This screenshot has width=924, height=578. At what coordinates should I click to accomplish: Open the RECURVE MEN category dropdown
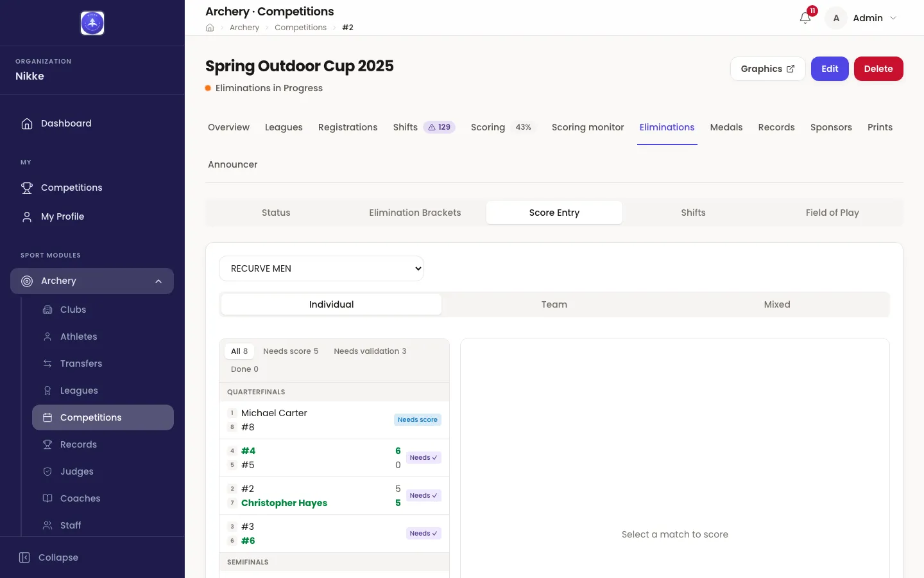point(321,268)
